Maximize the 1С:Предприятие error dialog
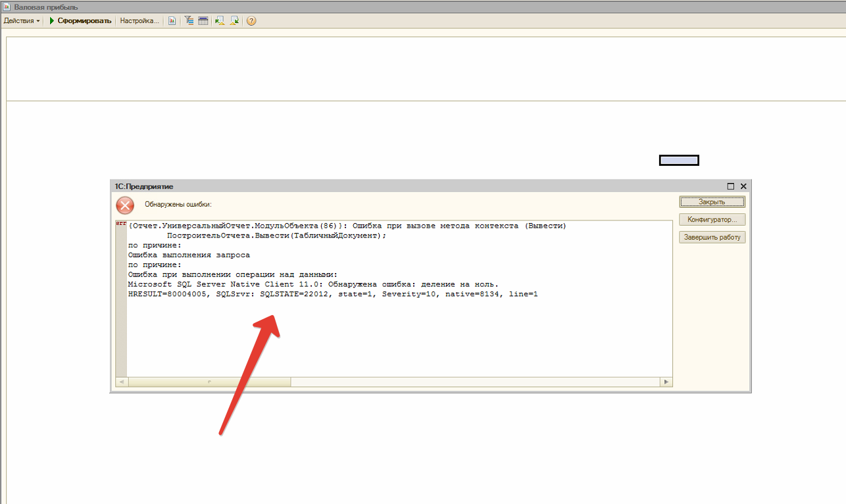 pyautogui.click(x=731, y=187)
